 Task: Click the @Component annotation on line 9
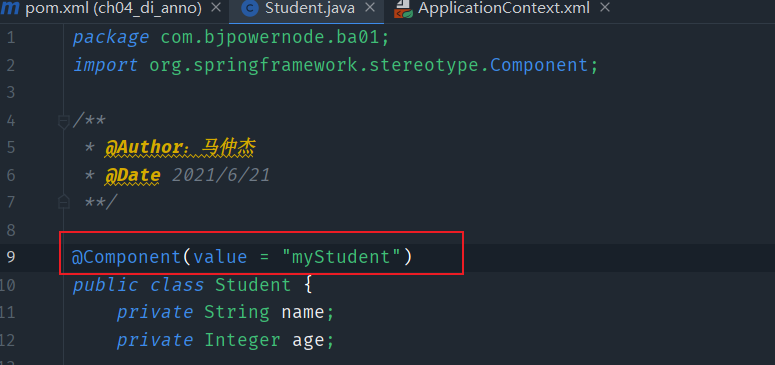pos(127,257)
